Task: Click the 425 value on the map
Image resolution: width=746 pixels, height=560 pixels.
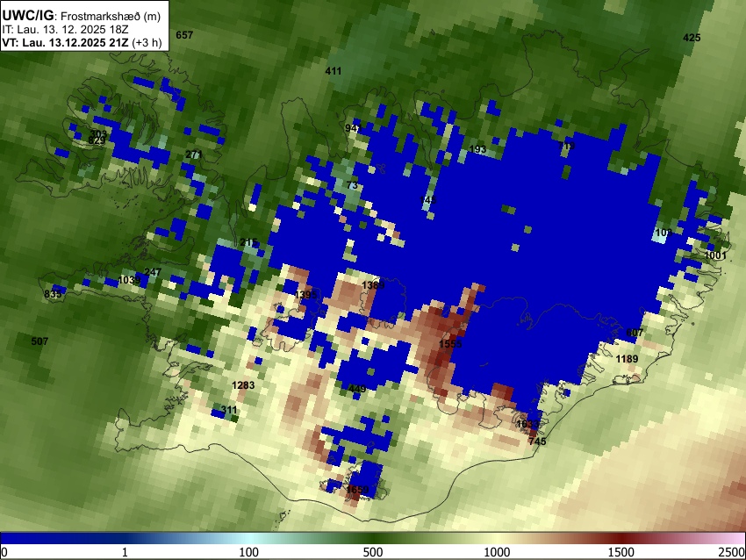Action: [x=692, y=38]
